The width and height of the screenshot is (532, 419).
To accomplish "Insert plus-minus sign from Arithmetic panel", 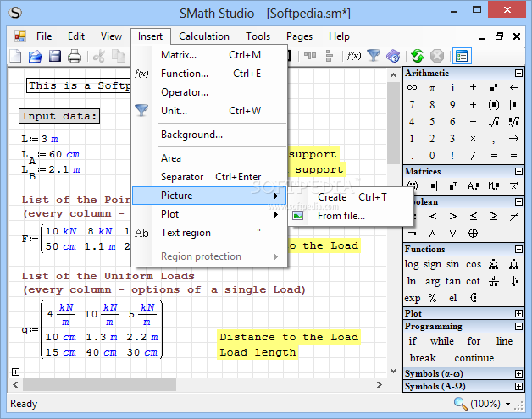I will (473, 88).
